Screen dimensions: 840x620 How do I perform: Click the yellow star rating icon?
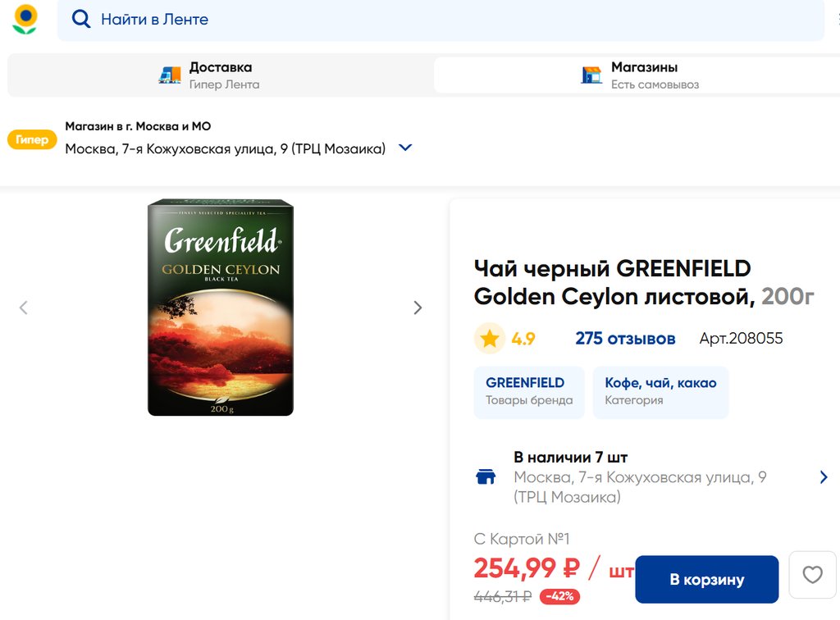490,339
